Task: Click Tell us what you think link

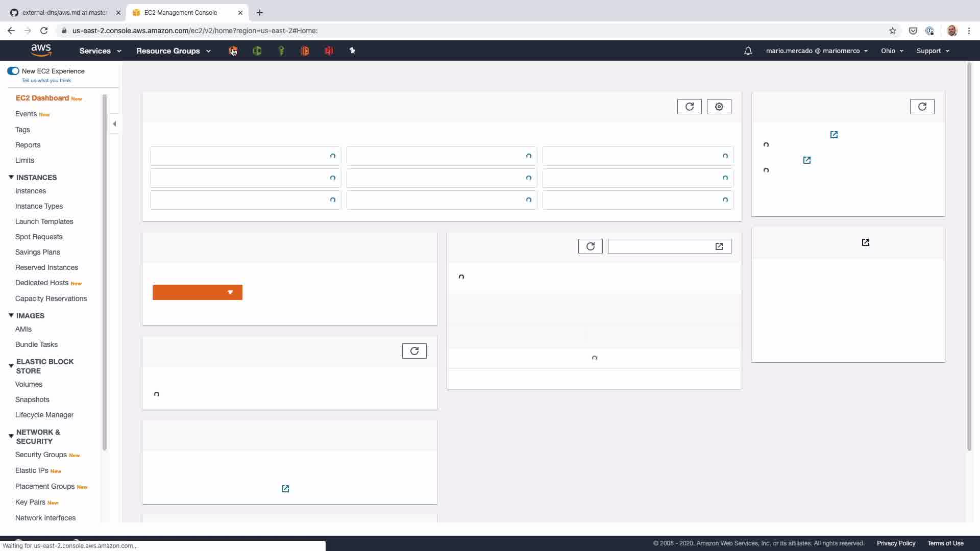Action: tap(46, 81)
